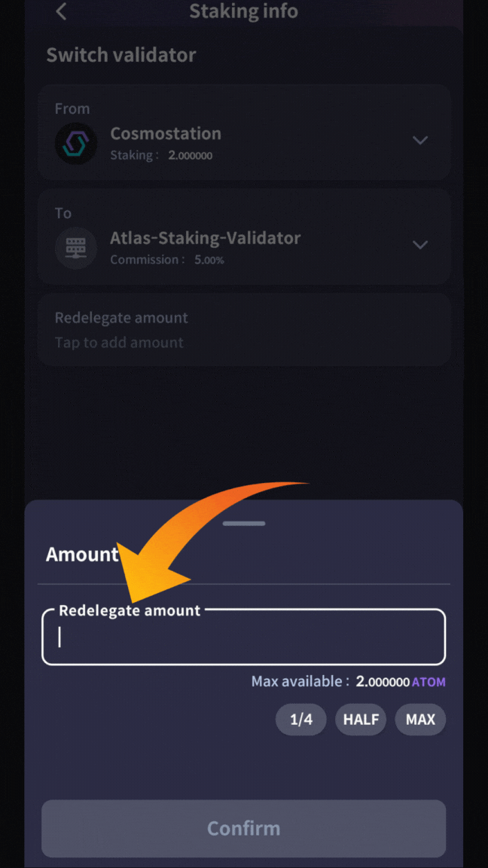Expand the From validator dropdown chevron
The height and width of the screenshot is (868, 488).
pos(420,140)
